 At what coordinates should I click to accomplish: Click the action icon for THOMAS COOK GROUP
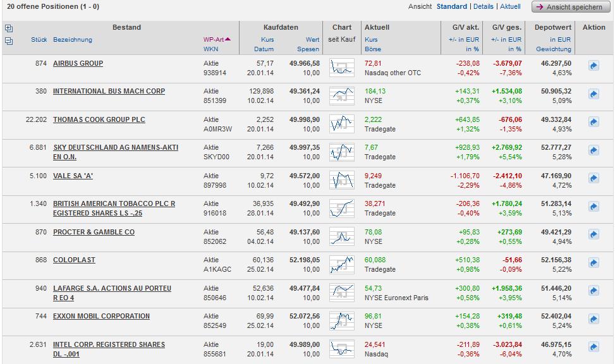pos(594,122)
